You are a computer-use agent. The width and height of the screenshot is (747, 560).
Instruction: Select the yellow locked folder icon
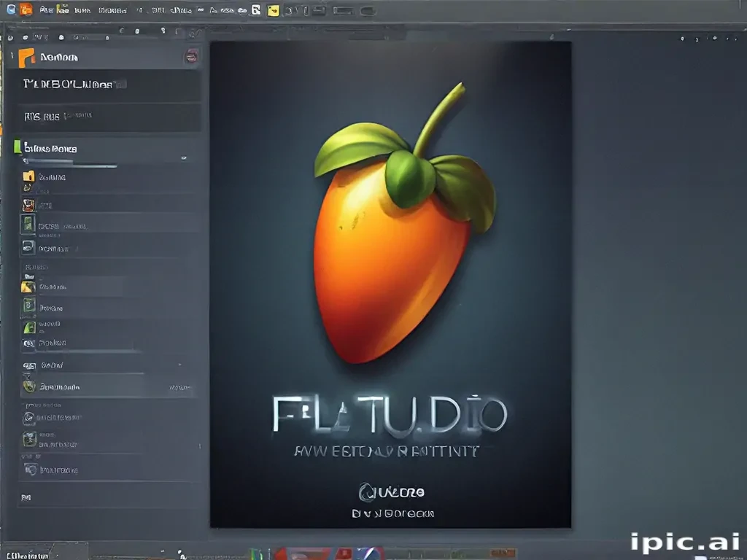[28, 176]
